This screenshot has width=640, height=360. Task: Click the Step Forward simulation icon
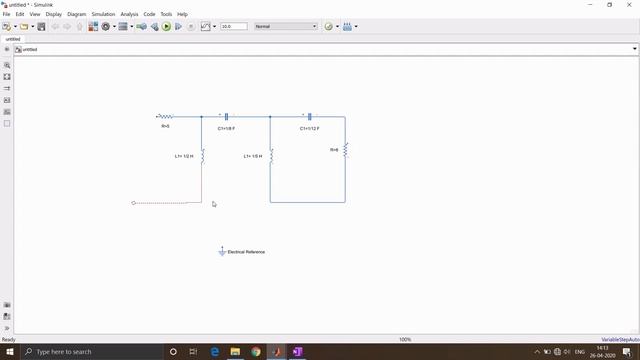point(178,27)
